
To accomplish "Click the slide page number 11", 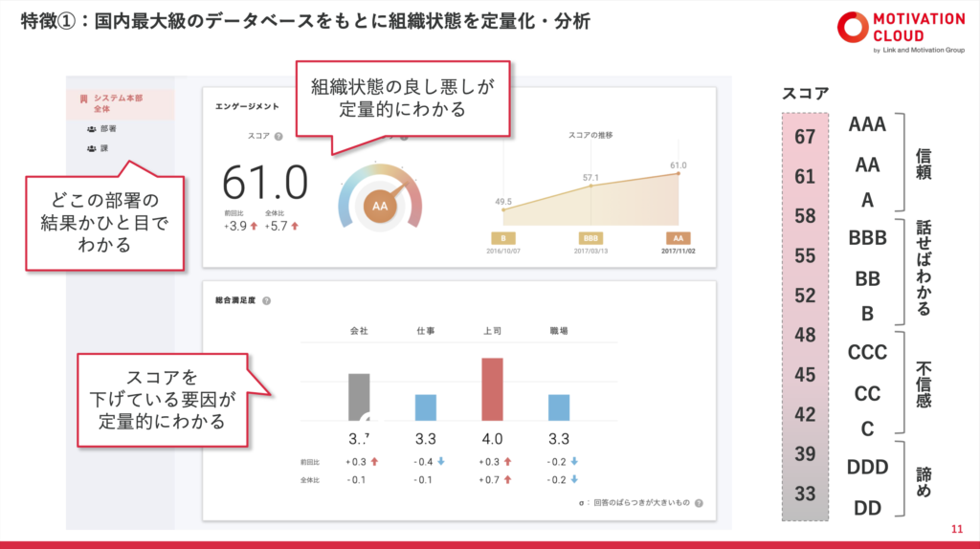I will [957, 529].
